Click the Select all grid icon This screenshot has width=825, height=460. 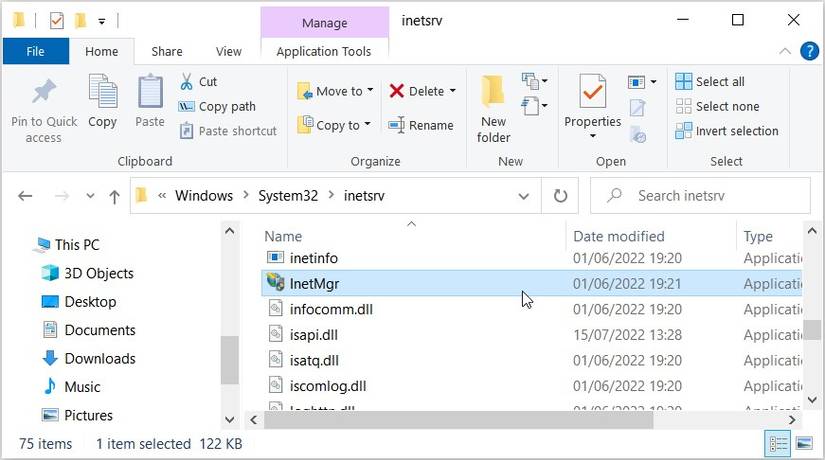pos(683,82)
